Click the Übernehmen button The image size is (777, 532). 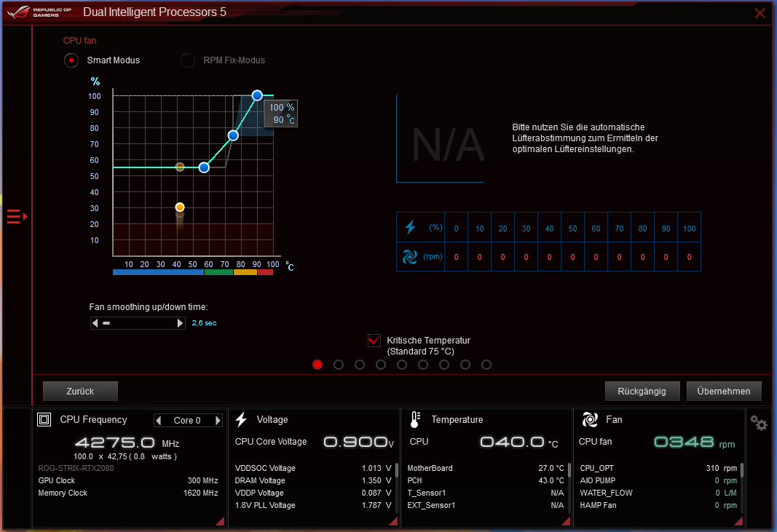(x=724, y=392)
